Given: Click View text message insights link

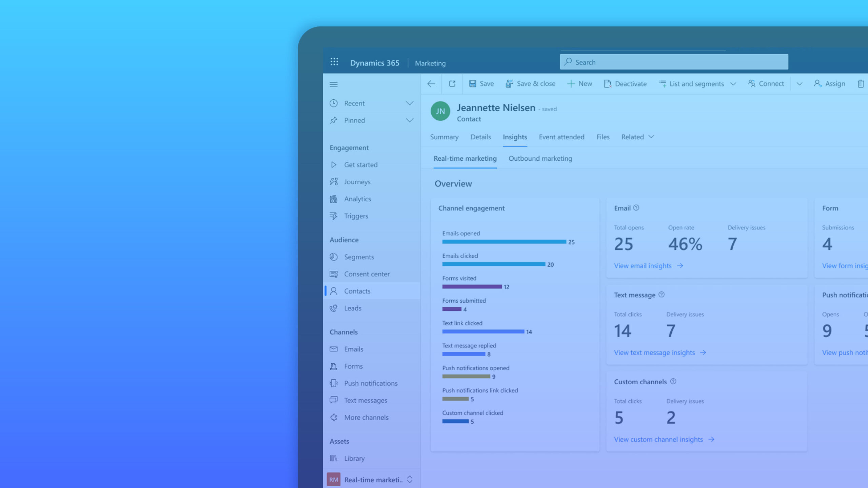Looking at the screenshot, I should (660, 353).
